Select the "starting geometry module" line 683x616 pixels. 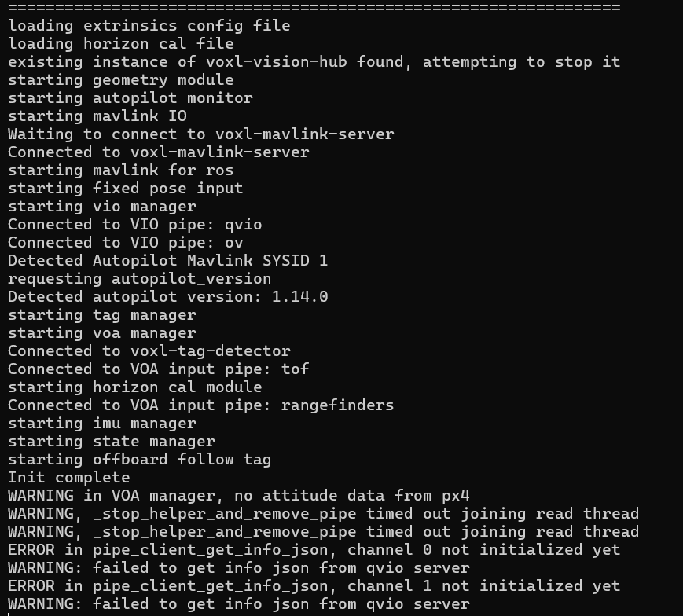121,80
